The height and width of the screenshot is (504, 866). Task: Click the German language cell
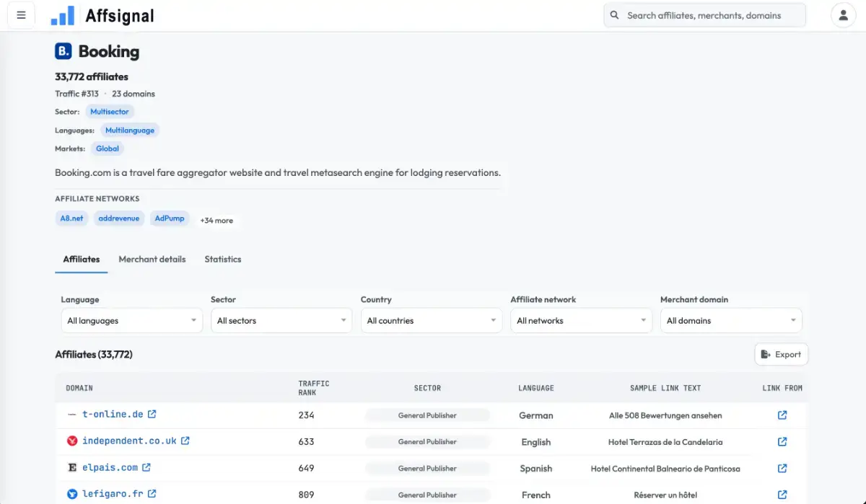[x=536, y=415]
